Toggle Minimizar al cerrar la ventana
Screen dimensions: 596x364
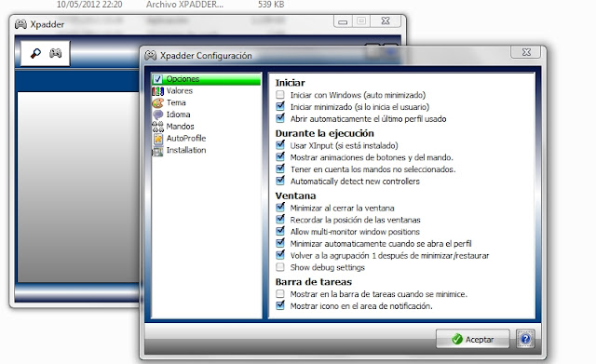(280, 207)
